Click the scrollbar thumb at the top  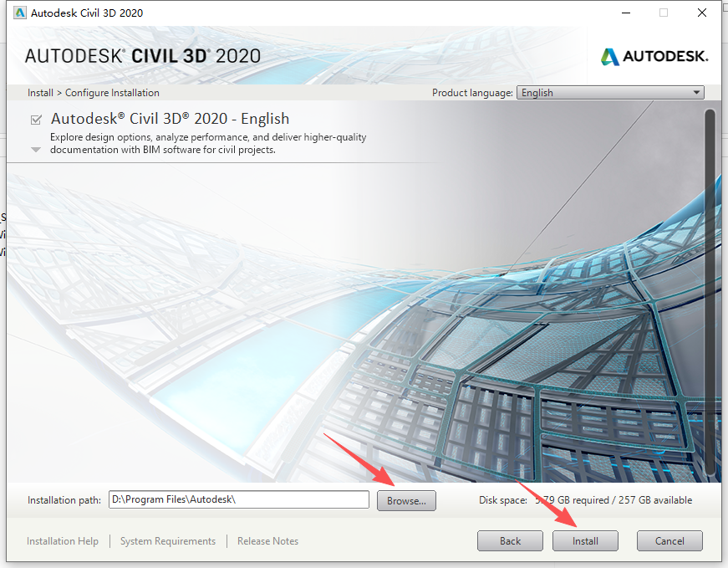(715, 134)
